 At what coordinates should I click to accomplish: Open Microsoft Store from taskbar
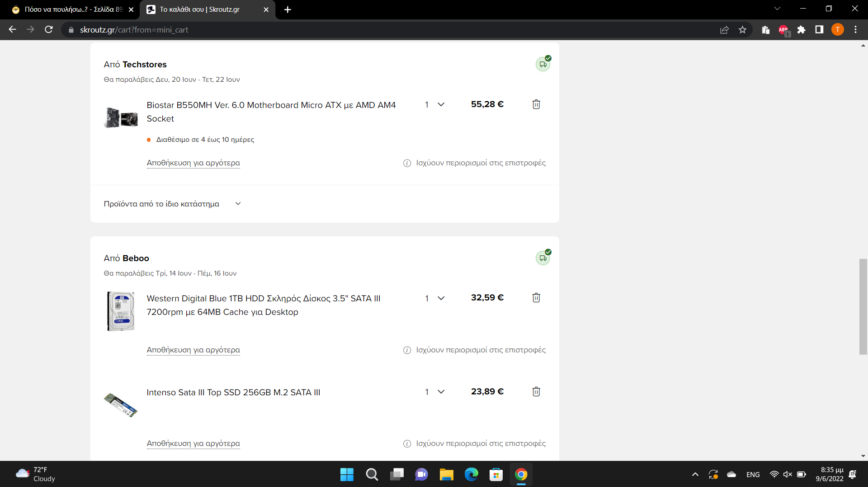point(496,474)
